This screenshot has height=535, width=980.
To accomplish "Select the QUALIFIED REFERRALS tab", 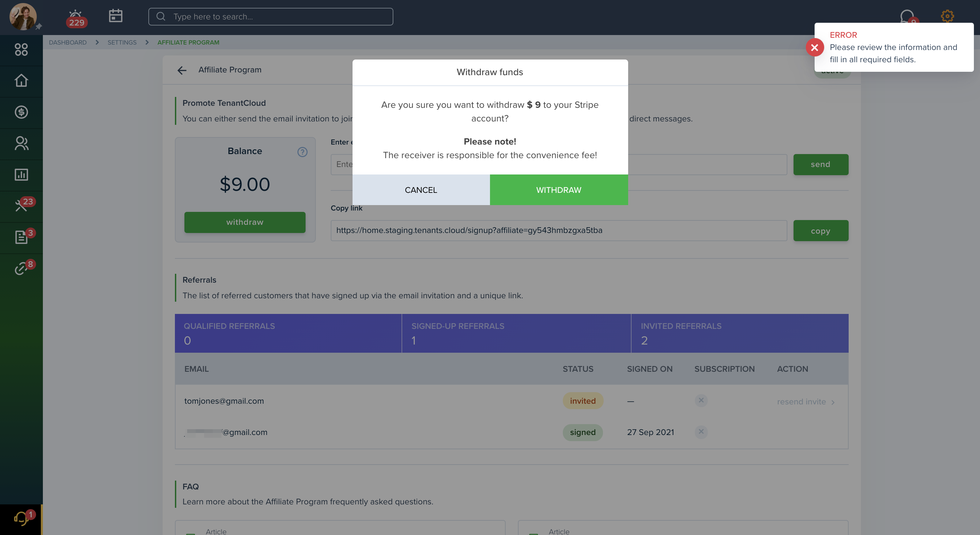I will coord(288,333).
